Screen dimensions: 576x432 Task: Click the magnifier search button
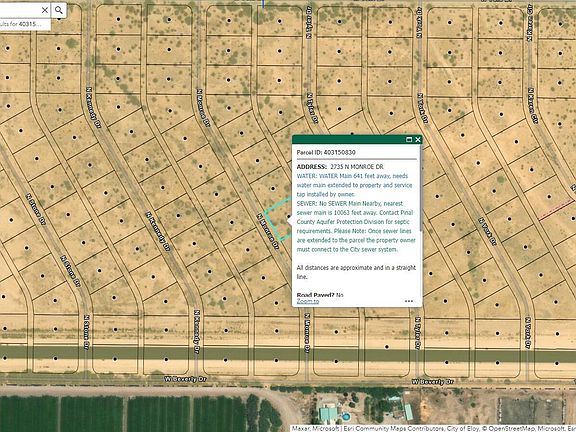coord(59,10)
